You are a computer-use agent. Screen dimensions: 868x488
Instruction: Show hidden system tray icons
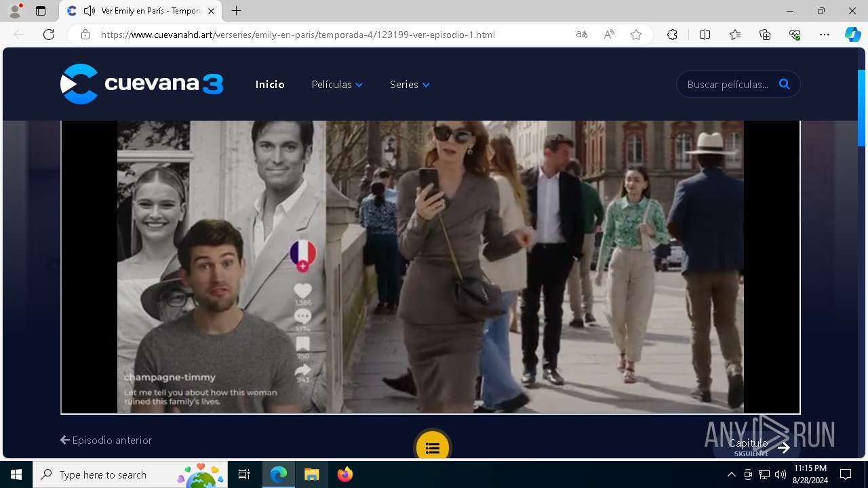click(731, 474)
